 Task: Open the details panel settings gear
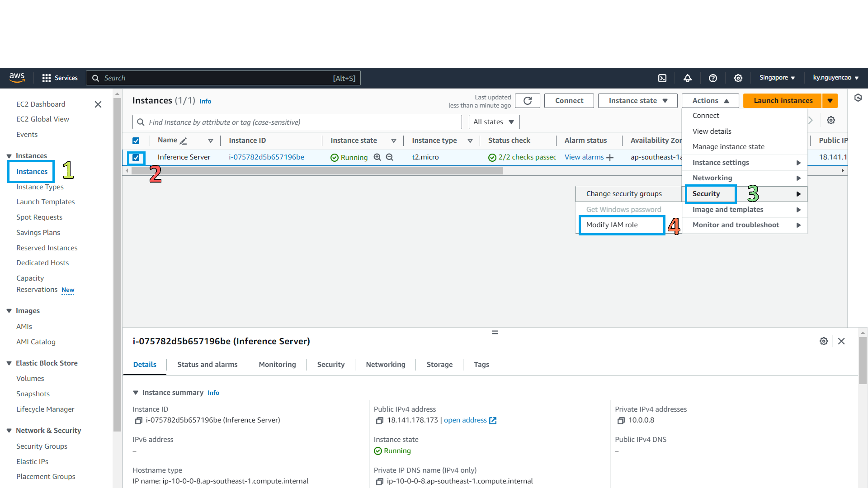coord(824,341)
